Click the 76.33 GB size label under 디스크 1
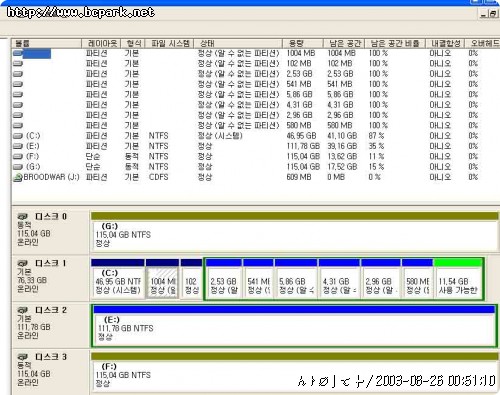This screenshot has width=500, height=395. tap(32, 280)
